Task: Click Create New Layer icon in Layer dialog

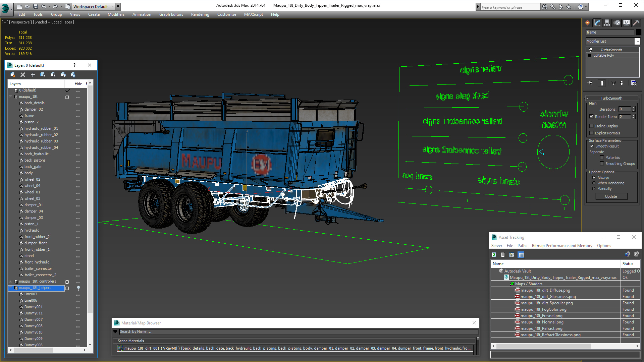Action: (x=13, y=75)
